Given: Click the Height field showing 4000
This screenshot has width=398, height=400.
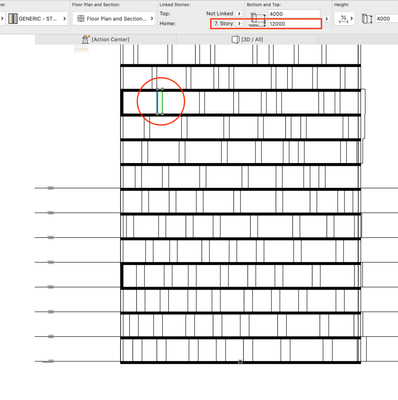Looking at the screenshot, I should point(386,19).
